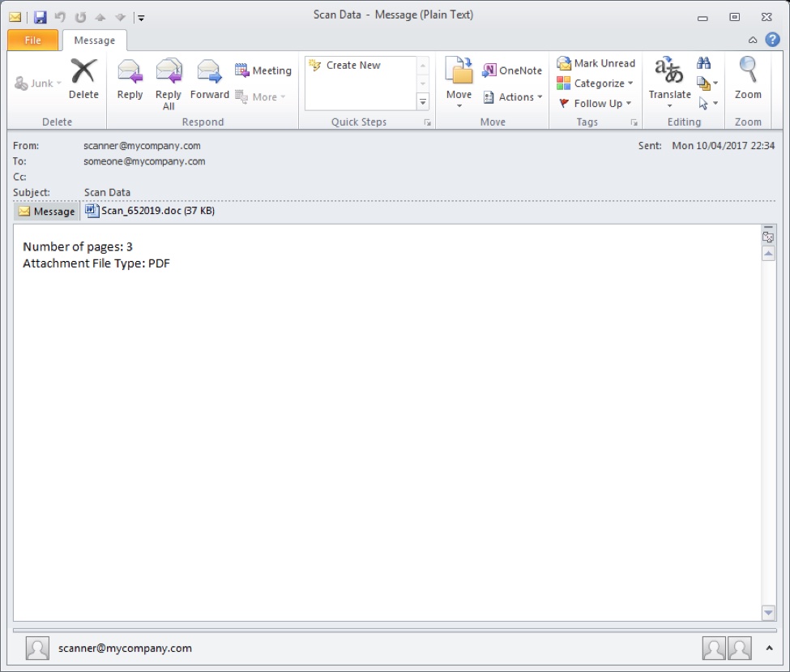
Task: Open the Actions dropdown
Action: click(x=513, y=96)
